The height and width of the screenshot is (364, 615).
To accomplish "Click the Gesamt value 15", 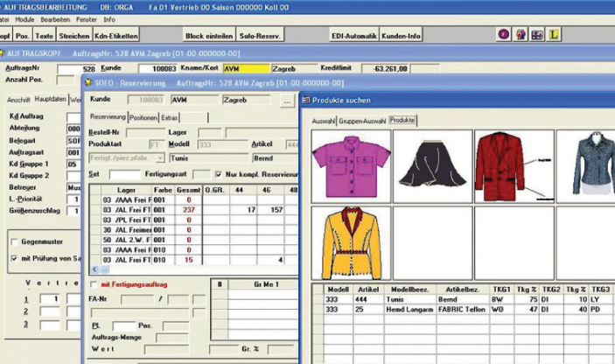I will pos(189,260).
